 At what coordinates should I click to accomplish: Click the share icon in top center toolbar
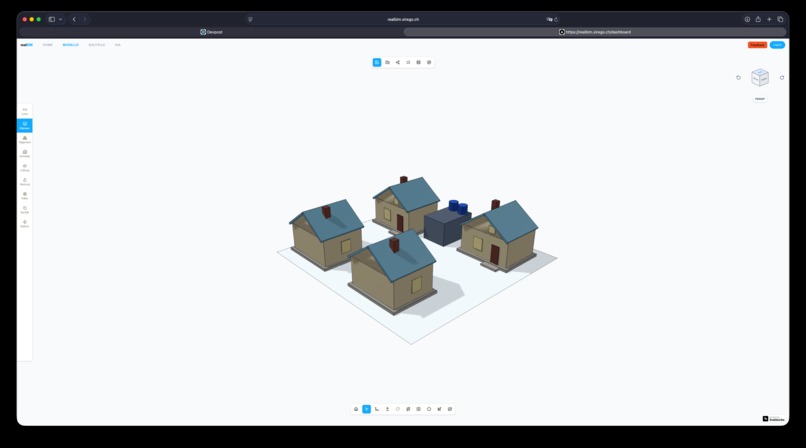pyautogui.click(x=398, y=62)
